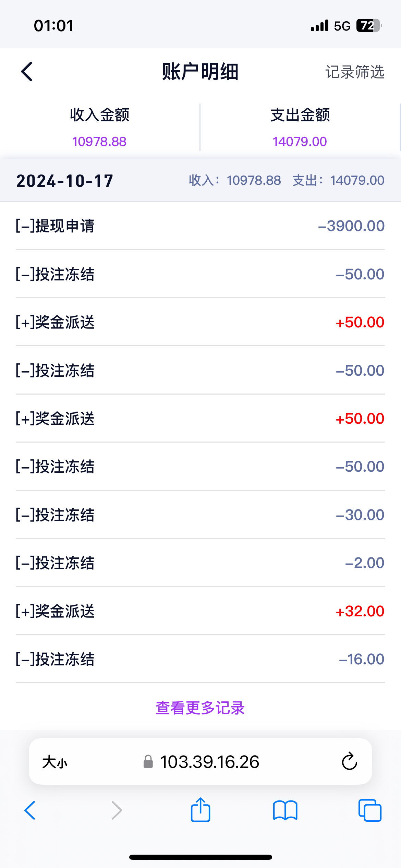Open Safari share sheet icon
Image resolution: width=401 pixels, height=868 pixels.
(200, 810)
